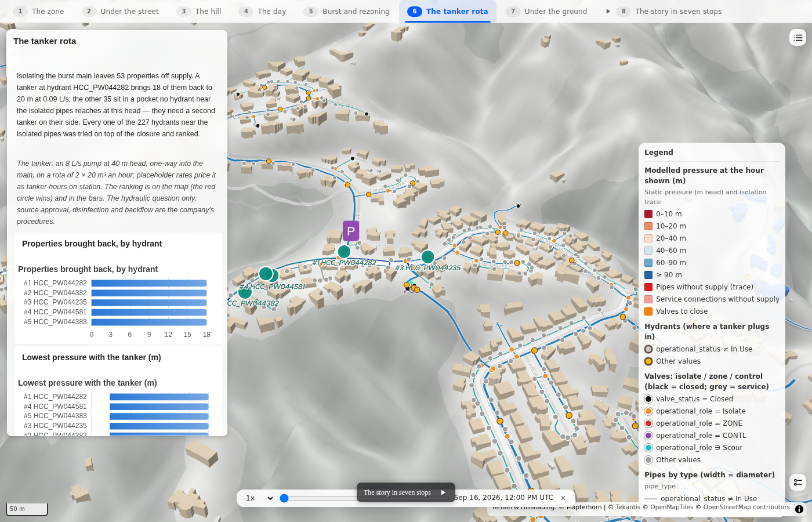The height and width of the screenshot is (522, 812).
Task: Click the 0–10 m pressure swatch
Action: click(648, 214)
